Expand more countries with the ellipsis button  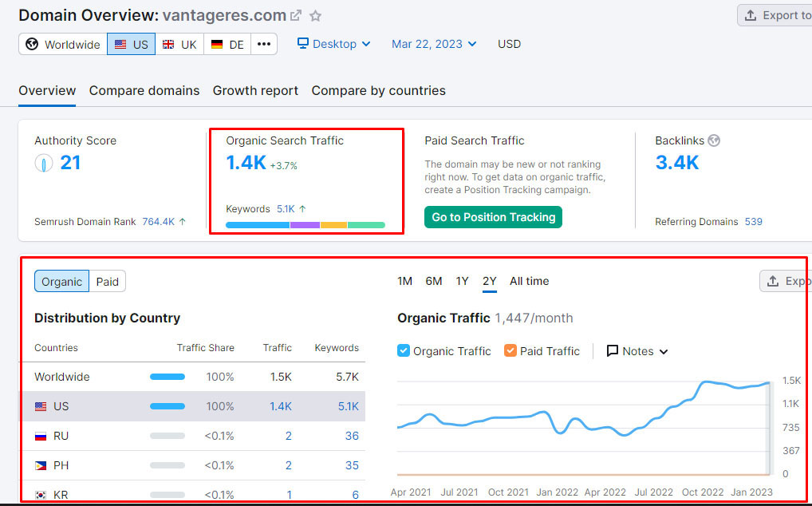point(264,44)
